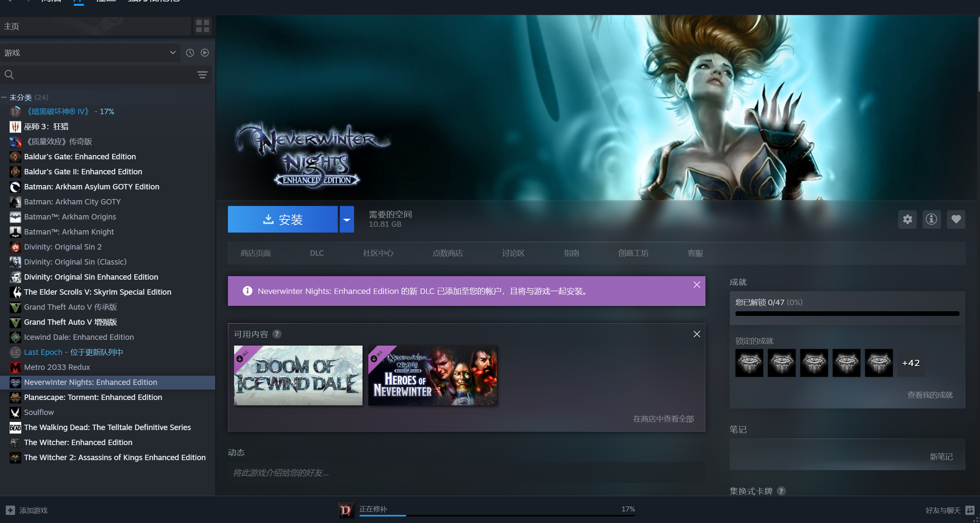Select 《暗黑破坏神® IV》 downloading entry
The height and width of the screenshot is (523, 980).
(108, 111)
